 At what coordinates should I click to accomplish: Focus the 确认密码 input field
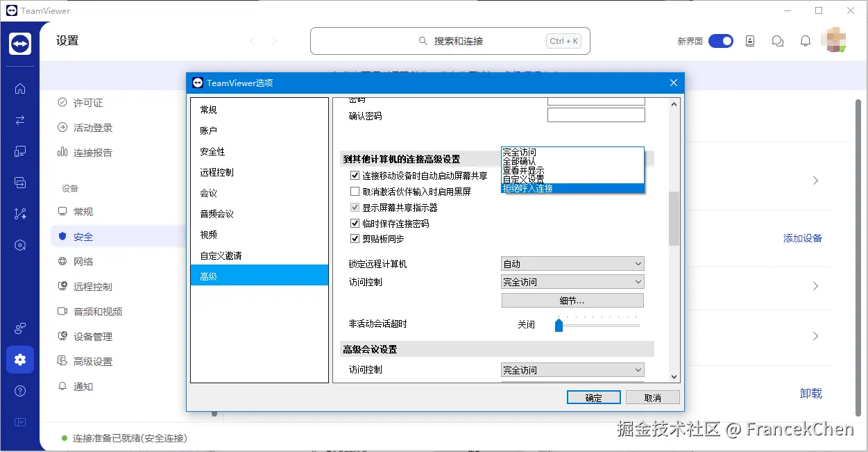[x=596, y=115]
